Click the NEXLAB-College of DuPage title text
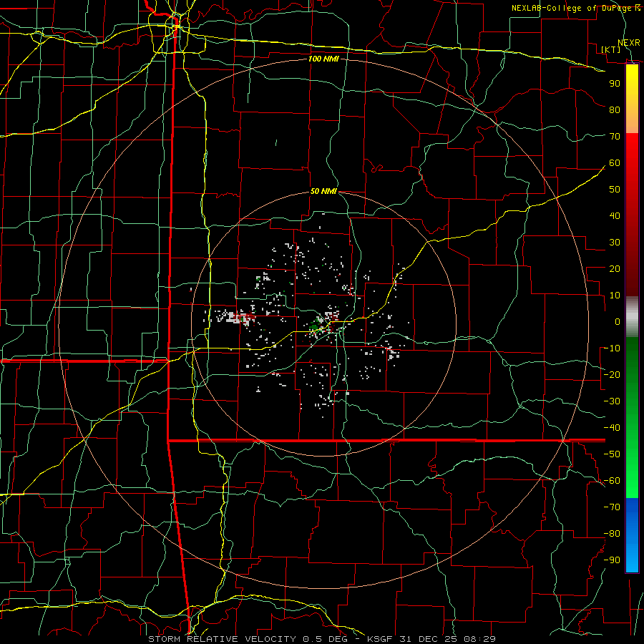This screenshot has width=644, height=644. pyautogui.click(x=576, y=8)
